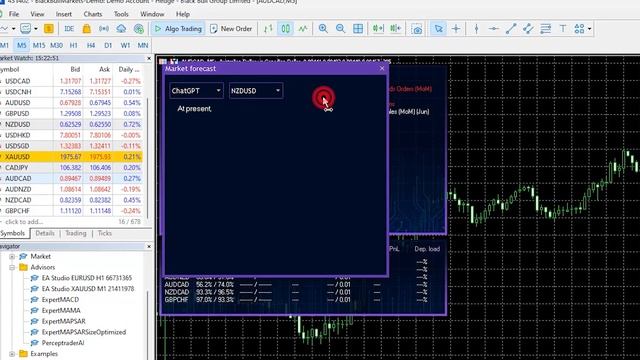
Task: Select the H1 timeframe
Action: (x=73, y=45)
